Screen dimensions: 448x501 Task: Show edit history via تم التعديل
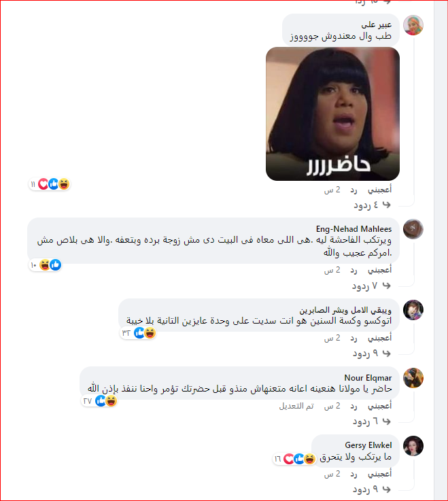click(296, 406)
